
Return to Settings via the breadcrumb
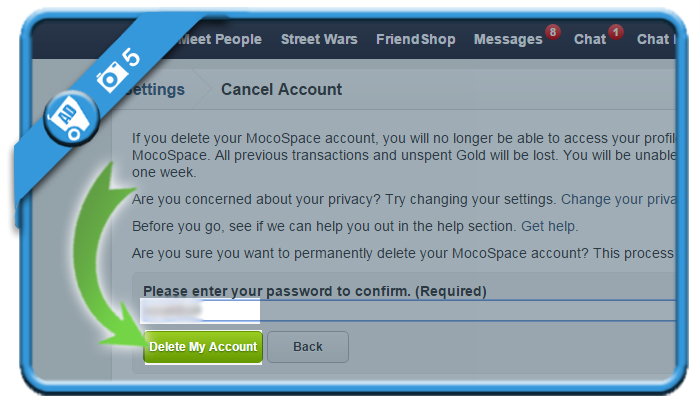(x=154, y=89)
